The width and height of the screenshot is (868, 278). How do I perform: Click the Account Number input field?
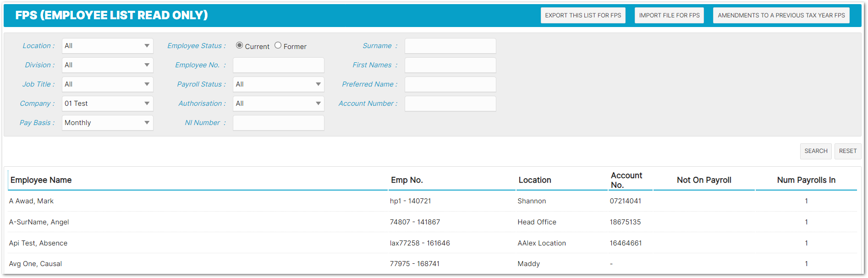pyautogui.click(x=450, y=104)
